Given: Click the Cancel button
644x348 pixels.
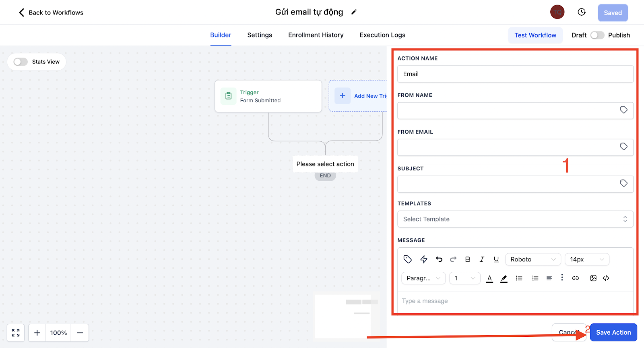Looking at the screenshot, I should tap(569, 332).
